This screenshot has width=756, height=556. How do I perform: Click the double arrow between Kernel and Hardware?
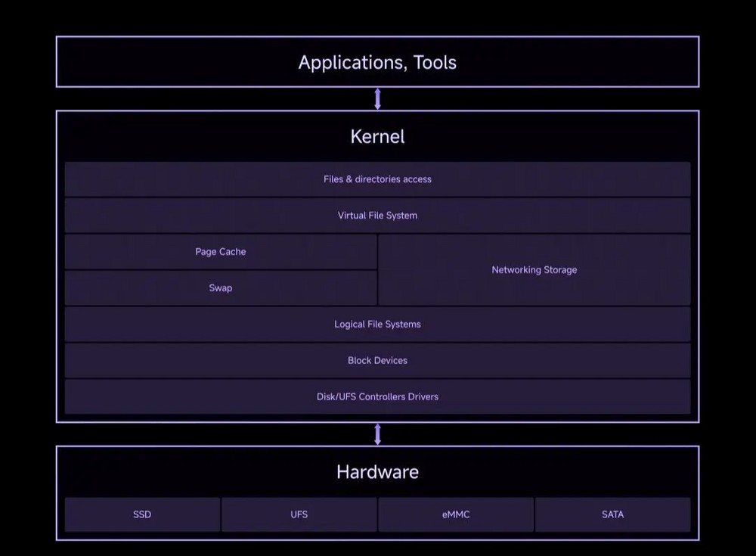(x=378, y=434)
